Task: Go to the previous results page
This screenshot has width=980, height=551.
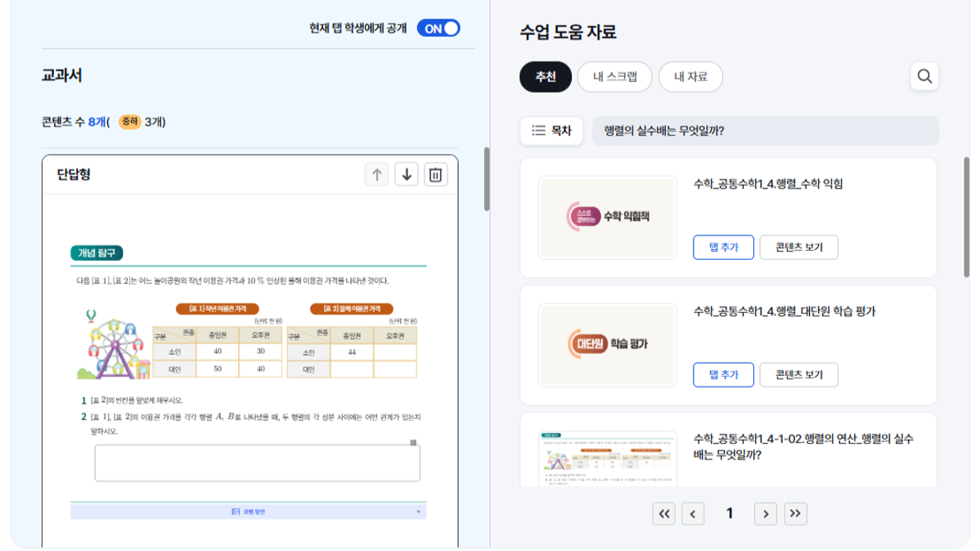Action: [x=693, y=513]
